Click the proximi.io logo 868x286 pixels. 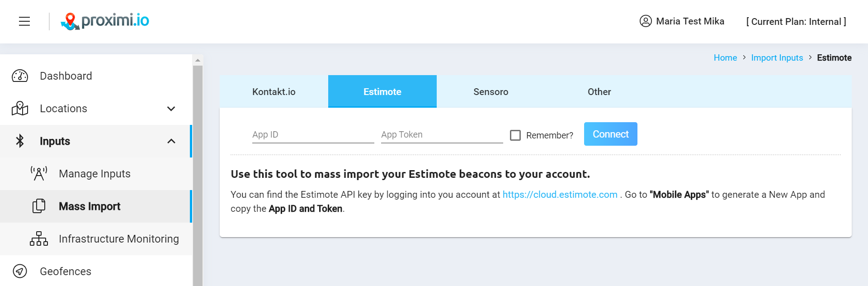105,21
